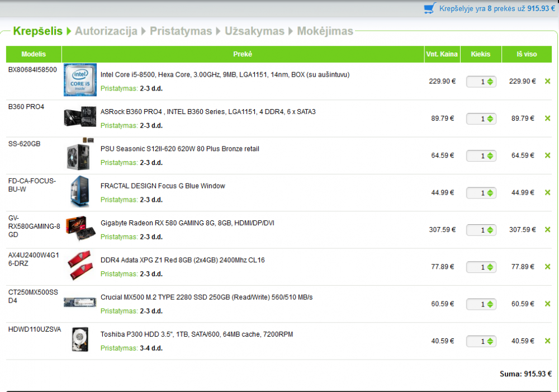This screenshot has height=392, width=559.
Task: Click model code SS-620GB
Action: click(x=24, y=144)
